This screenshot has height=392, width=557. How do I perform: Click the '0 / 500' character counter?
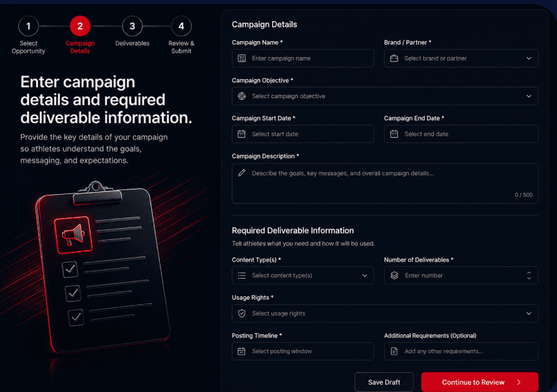pyautogui.click(x=524, y=195)
